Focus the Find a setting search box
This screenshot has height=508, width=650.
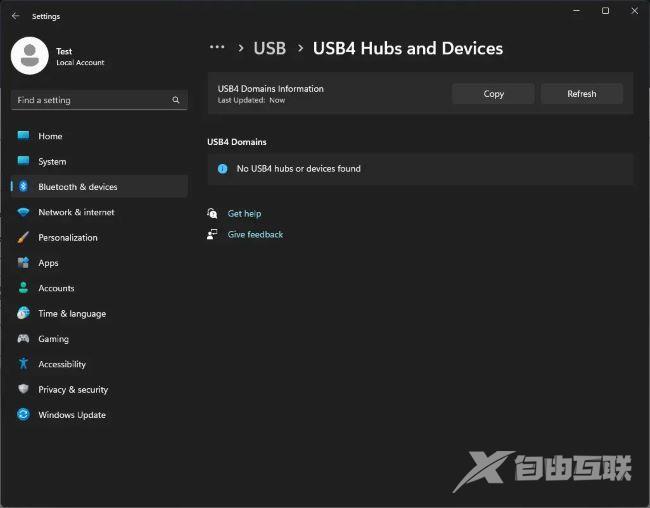99,100
